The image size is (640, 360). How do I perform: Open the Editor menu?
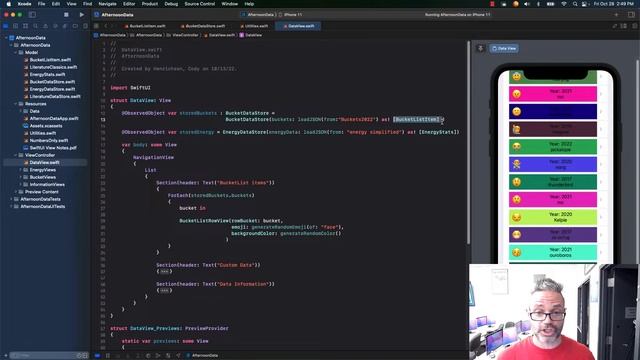129,4
